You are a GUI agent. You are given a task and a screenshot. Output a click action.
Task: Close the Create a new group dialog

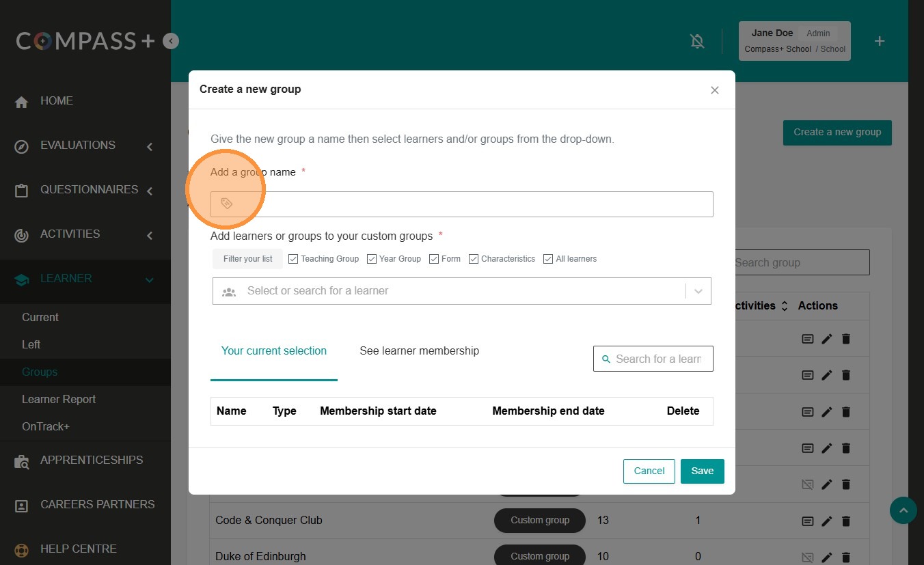click(715, 90)
